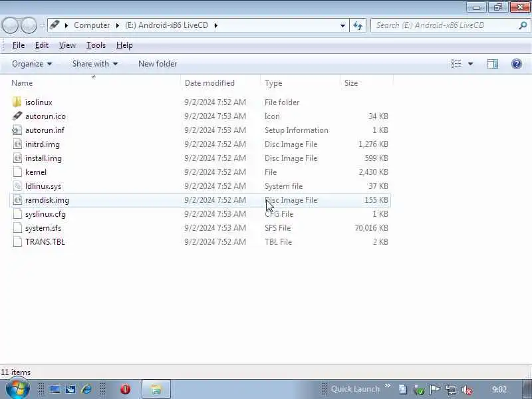Click the search magnifier icon

coord(523,25)
